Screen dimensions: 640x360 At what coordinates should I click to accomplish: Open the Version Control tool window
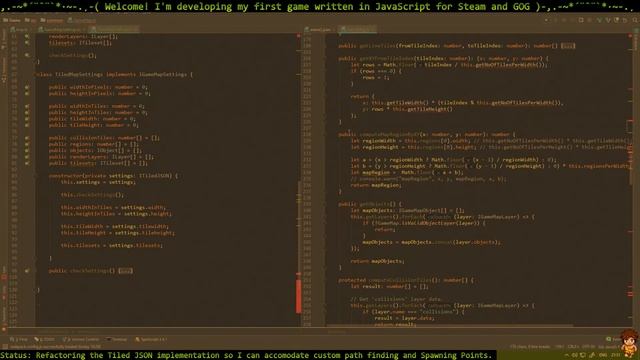pyautogui.click(x=81, y=339)
